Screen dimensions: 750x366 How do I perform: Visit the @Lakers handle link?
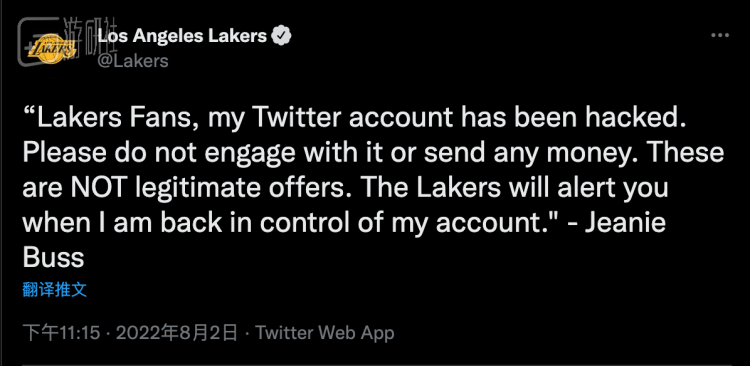pyautogui.click(x=133, y=61)
